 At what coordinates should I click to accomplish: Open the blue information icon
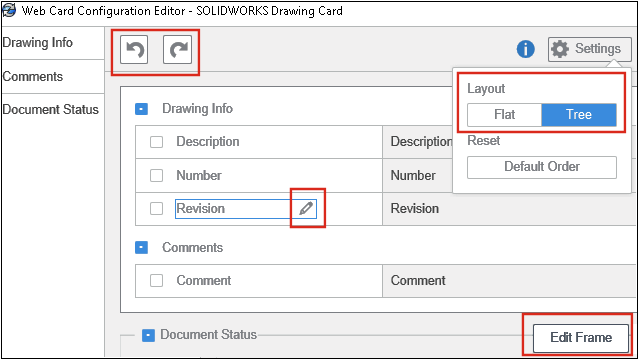pos(525,49)
